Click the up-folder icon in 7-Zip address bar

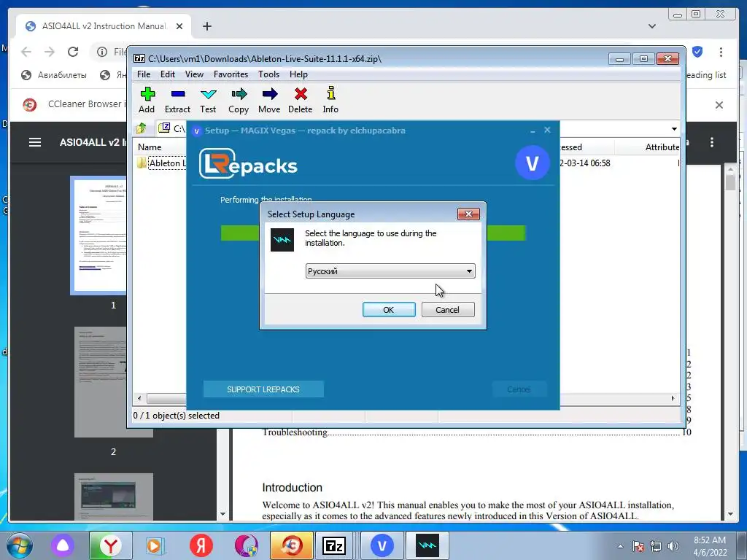[x=141, y=128]
